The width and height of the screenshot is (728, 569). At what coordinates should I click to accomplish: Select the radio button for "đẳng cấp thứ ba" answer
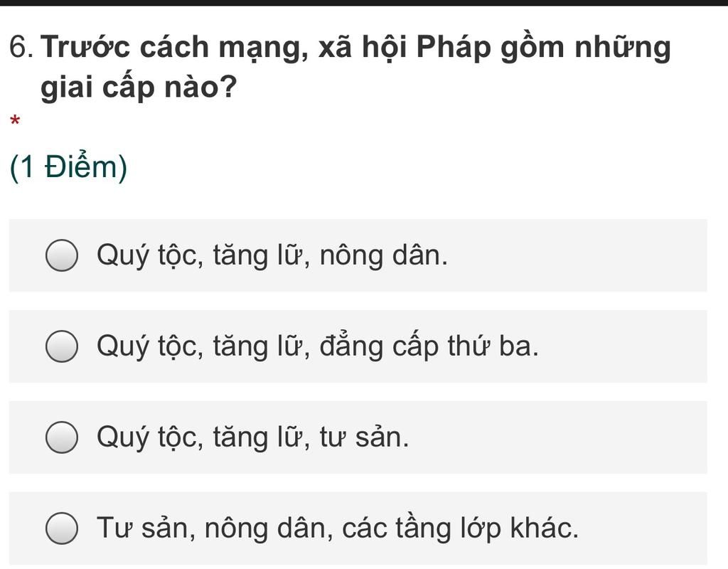click(x=62, y=347)
